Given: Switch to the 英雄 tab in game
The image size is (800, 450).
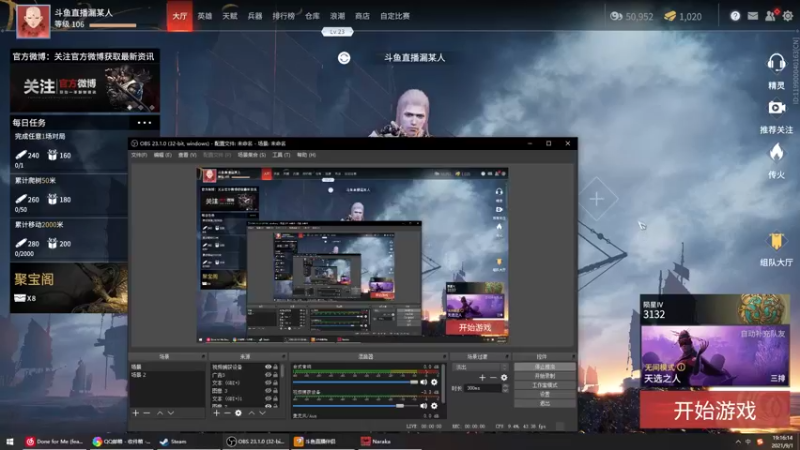Looking at the screenshot, I should click(x=205, y=16).
